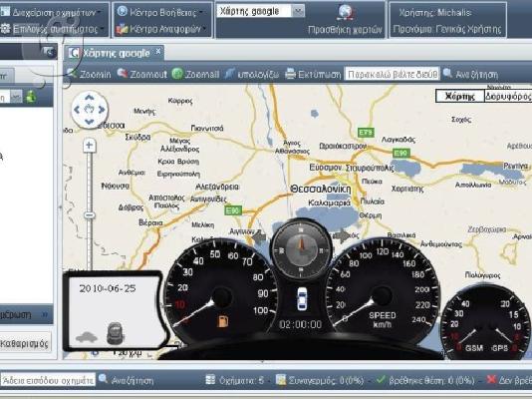Click the left turn arrow indicator
The image size is (532, 399).
point(259,236)
